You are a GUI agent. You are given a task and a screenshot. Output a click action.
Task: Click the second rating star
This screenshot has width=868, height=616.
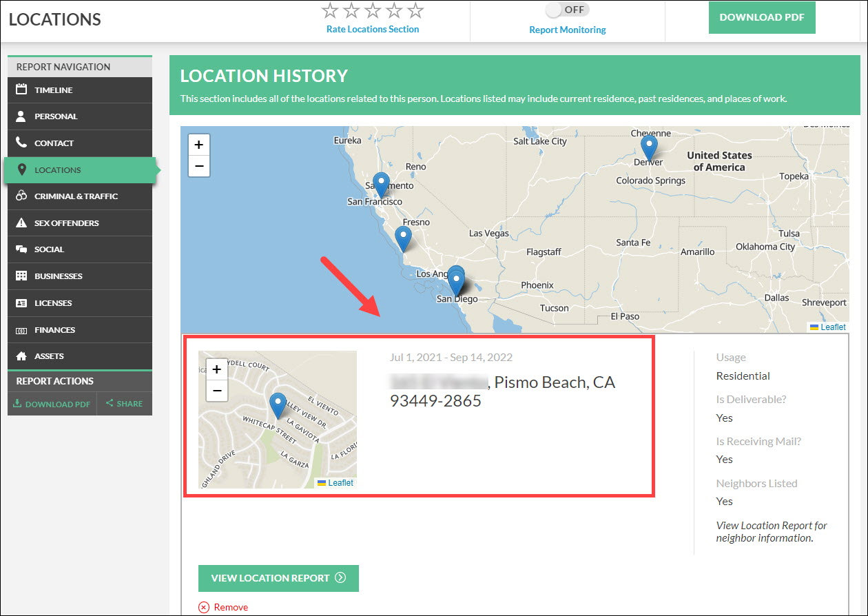coord(351,11)
